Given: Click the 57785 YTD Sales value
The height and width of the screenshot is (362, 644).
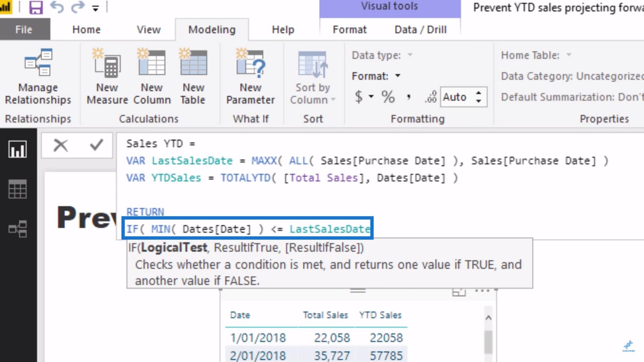Looking at the screenshot, I should 386,355.
